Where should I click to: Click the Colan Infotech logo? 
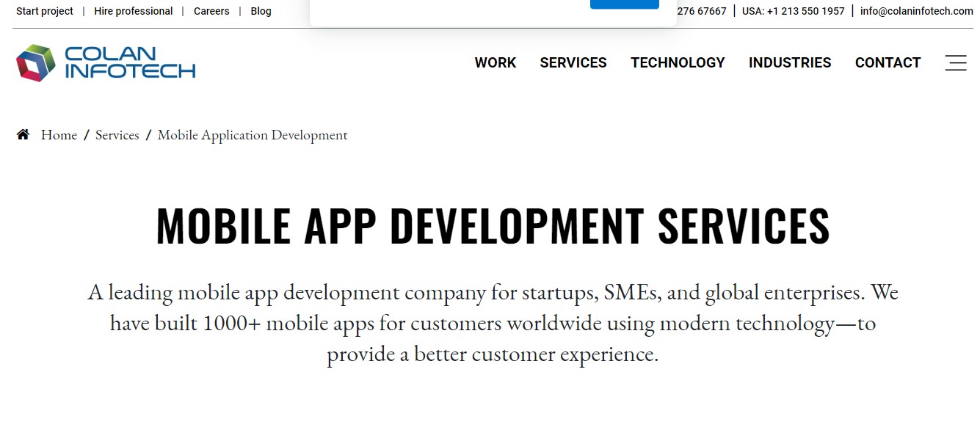[x=106, y=63]
